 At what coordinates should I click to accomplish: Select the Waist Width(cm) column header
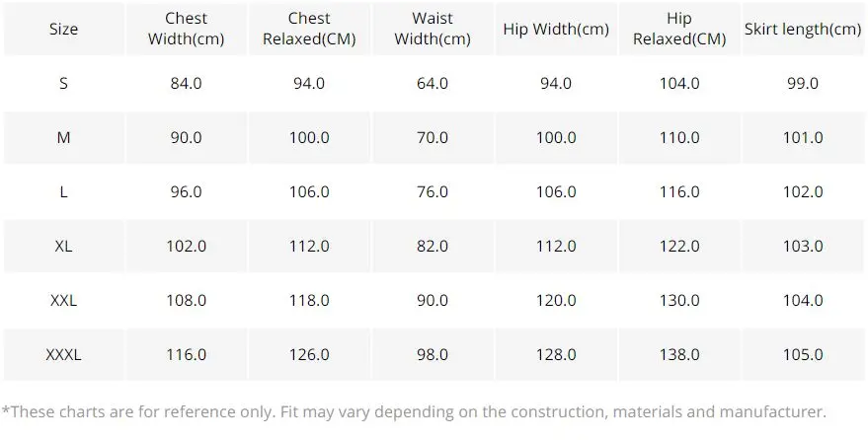click(433, 29)
